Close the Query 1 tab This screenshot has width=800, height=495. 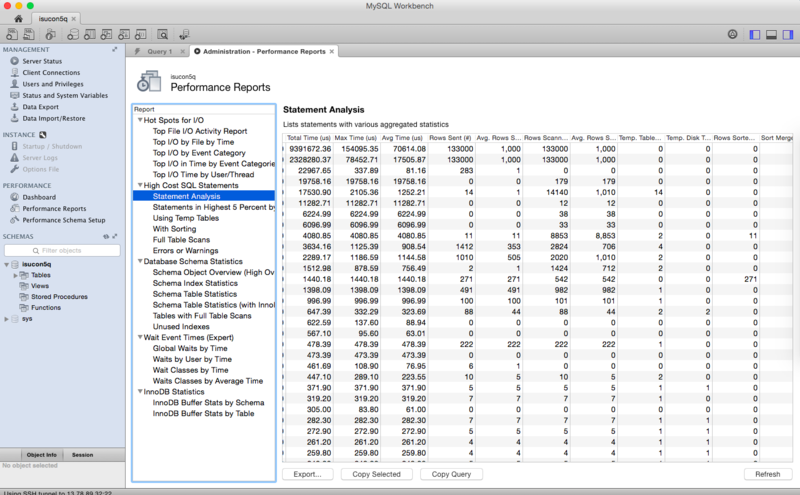click(x=182, y=52)
